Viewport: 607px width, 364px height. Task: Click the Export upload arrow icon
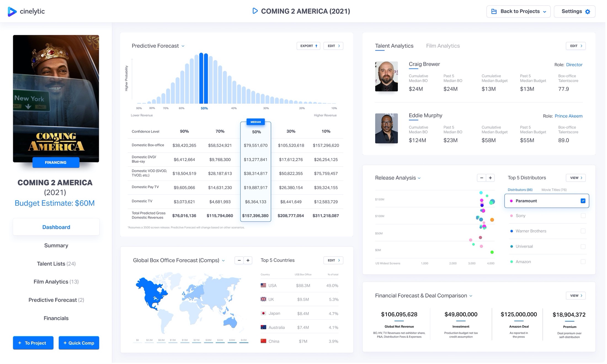click(316, 46)
